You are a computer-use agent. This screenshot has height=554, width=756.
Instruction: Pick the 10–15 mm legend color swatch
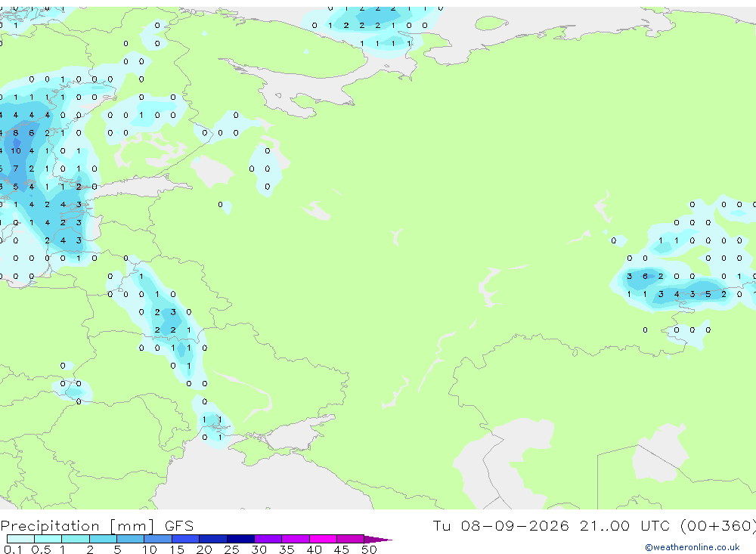(x=158, y=539)
